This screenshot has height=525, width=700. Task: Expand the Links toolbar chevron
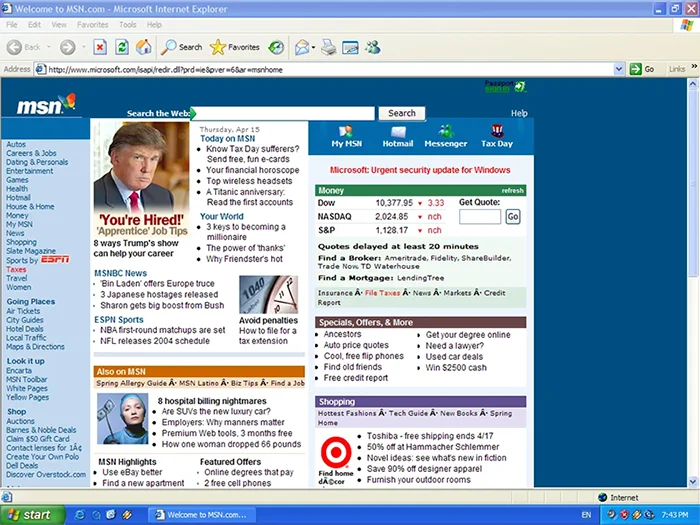[694, 67]
